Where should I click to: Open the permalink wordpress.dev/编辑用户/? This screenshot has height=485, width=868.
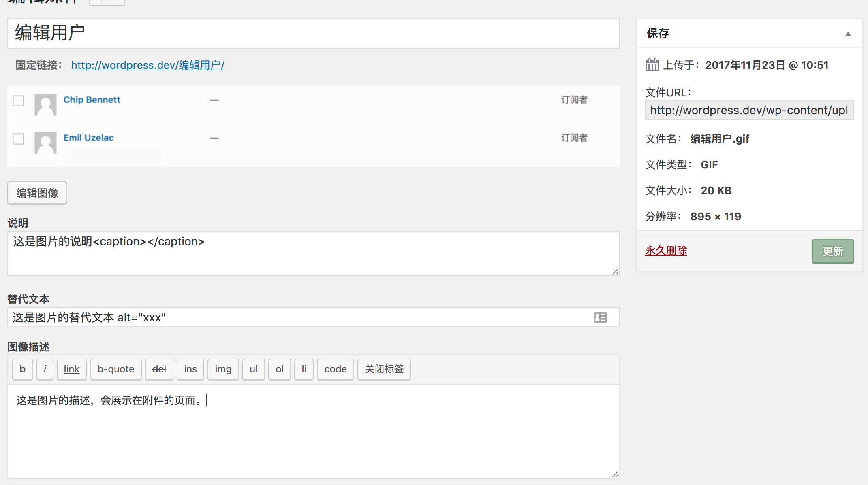pyautogui.click(x=148, y=65)
